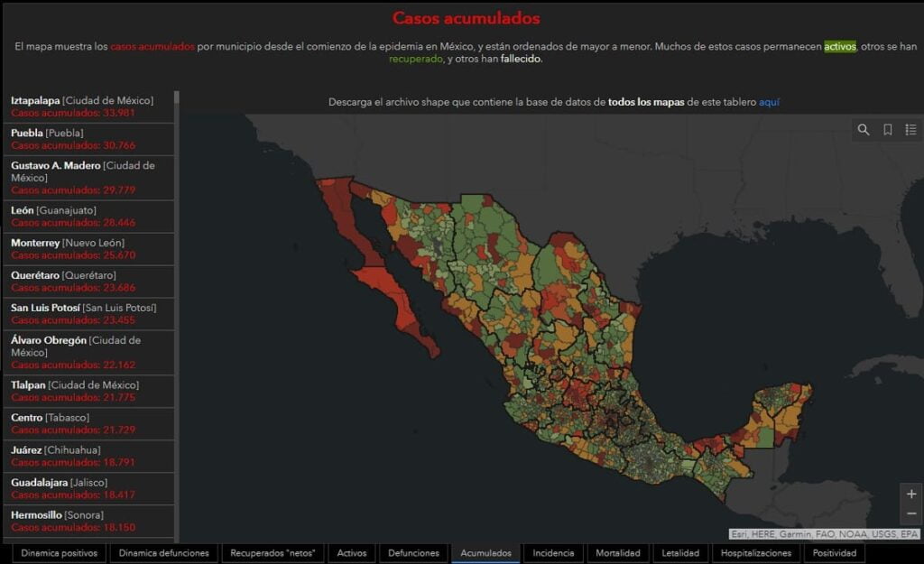Viewport: 924px width, 564px height.
Task: Click the bookmark icon on the map
Action: pos(889,130)
